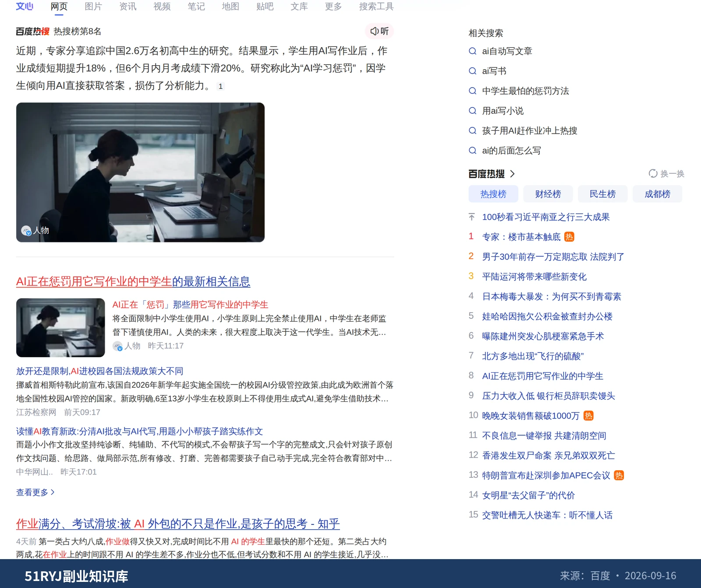Image resolution: width=701 pixels, height=588 pixels.
Task: Open hot item 压力大收入低 银行柜员辞职卖馒头
Action: [x=549, y=396]
